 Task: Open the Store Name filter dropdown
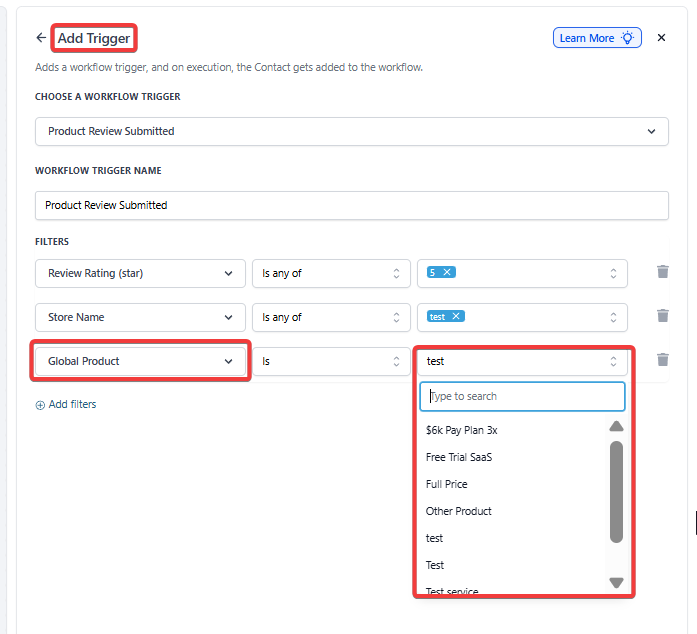(140, 317)
